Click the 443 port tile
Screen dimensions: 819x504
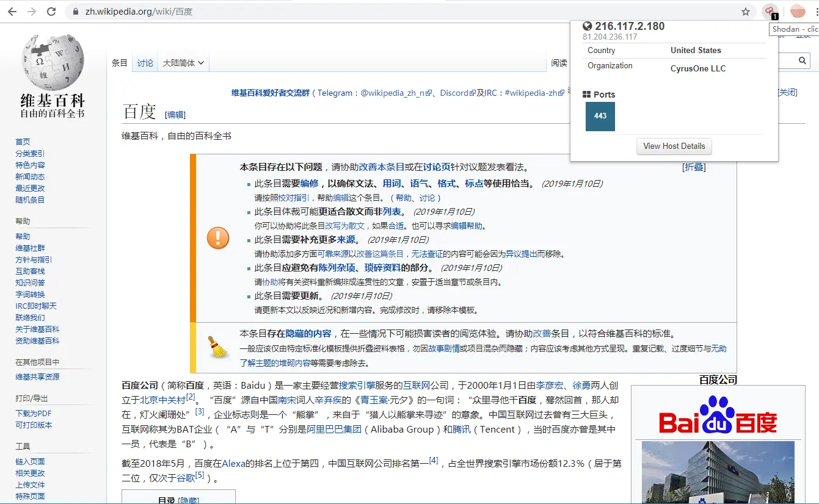[600, 116]
